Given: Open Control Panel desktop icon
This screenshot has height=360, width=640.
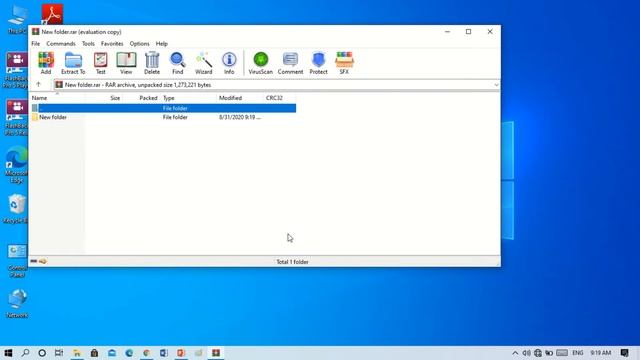Looking at the screenshot, I should click(17, 261).
